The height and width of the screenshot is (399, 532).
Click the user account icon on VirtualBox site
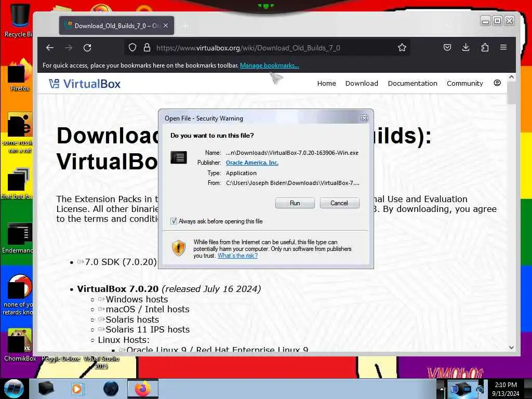click(x=497, y=83)
